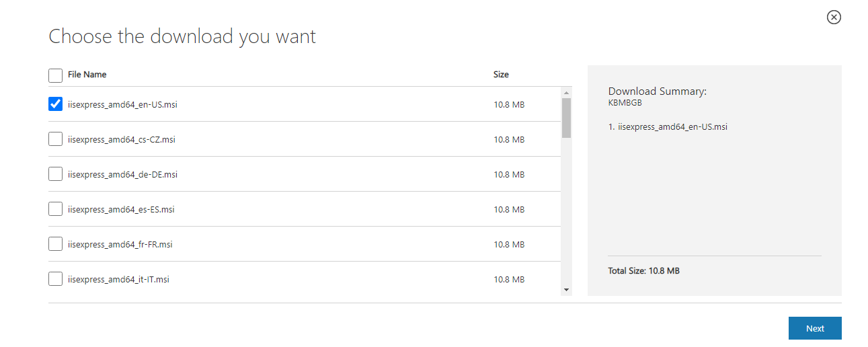
Task: Click the file list scrollbar thumb
Action: click(567, 118)
